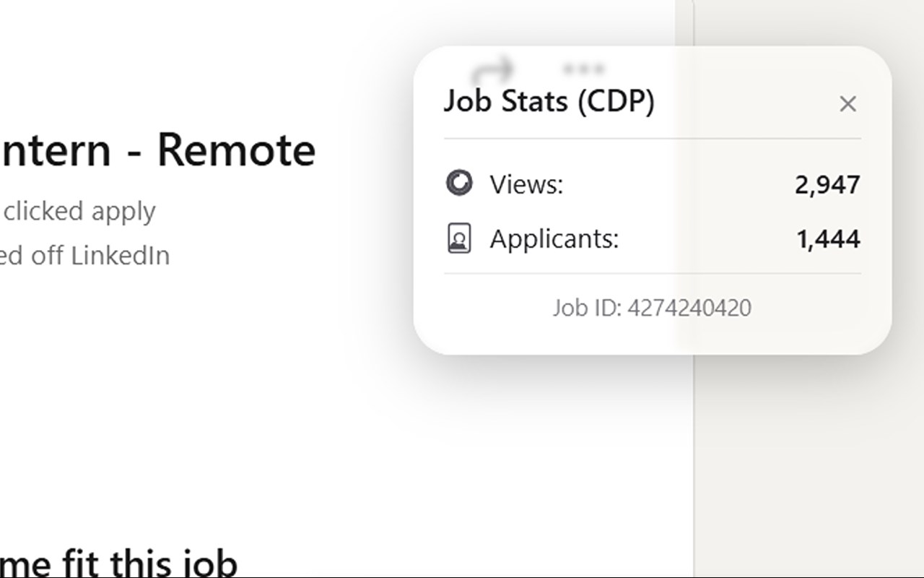Click the Applicants person badge icon

click(x=459, y=238)
